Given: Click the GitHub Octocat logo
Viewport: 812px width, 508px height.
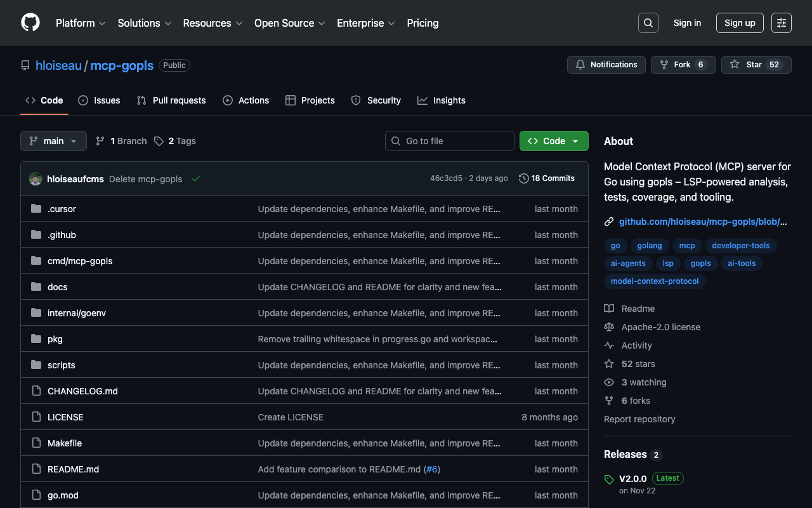Looking at the screenshot, I should (30, 23).
